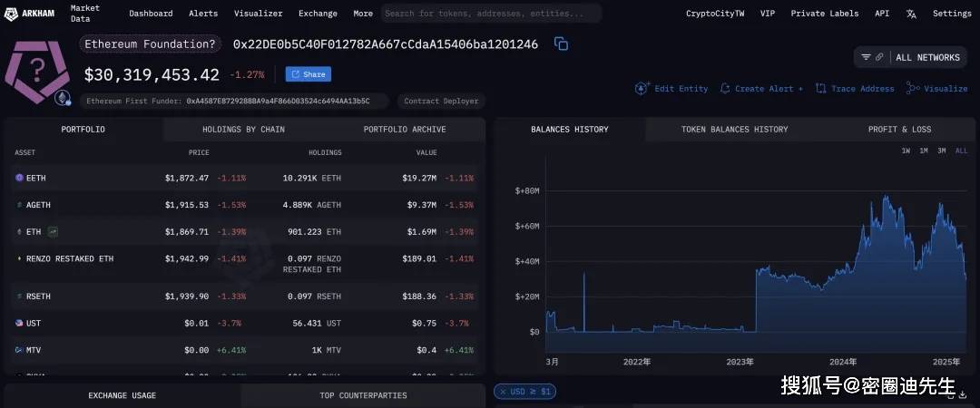Set chart range to 1M
980x408 pixels.
pos(923,151)
